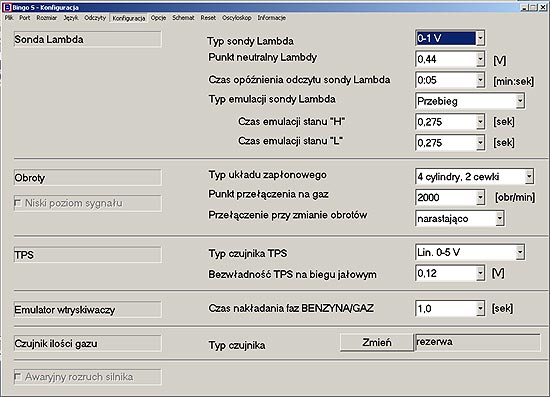This screenshot has height=397, width=550.
Task: Expand Typ układu zapłonowego dropdown
Action: pos(529,177)
